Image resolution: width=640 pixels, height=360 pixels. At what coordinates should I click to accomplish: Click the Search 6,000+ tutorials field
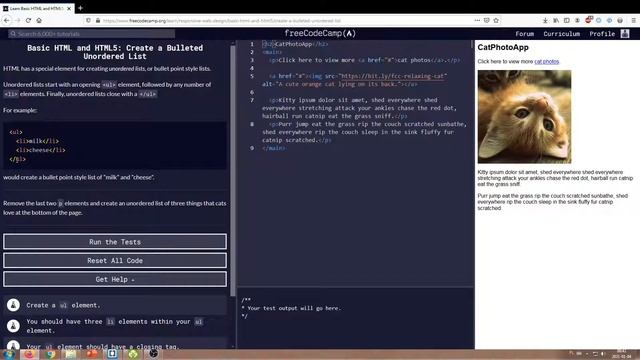92,34
